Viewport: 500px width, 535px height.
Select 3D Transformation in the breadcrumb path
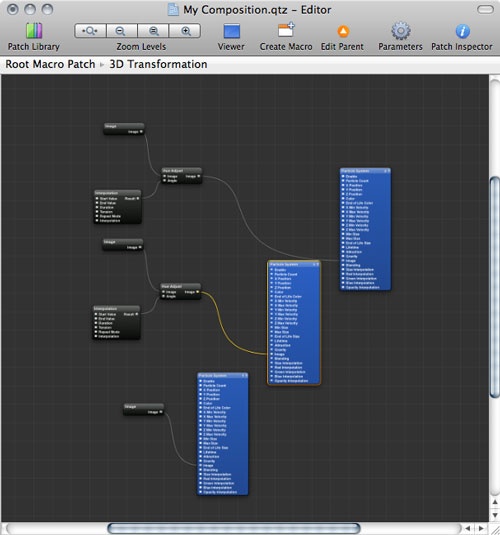(x=158, y=64)
